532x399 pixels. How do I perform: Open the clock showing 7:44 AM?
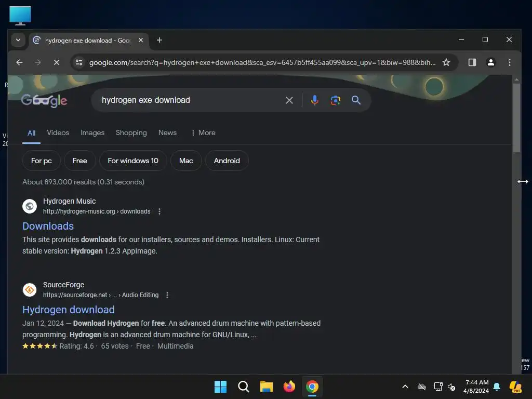[x=476, y=387]
